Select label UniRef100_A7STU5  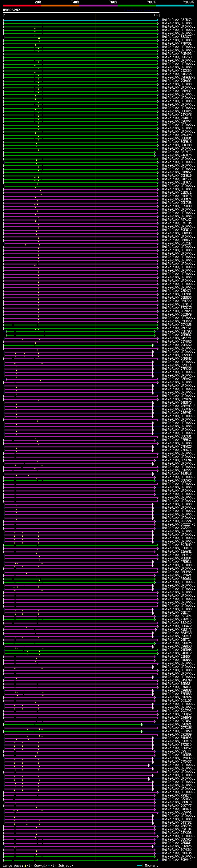click(x=177, y=223)
